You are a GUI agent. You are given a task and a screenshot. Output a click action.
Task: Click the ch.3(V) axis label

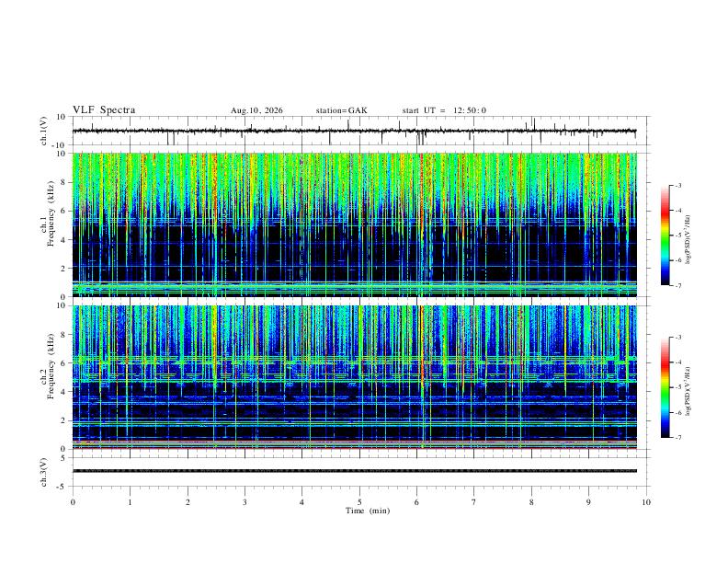44,472
